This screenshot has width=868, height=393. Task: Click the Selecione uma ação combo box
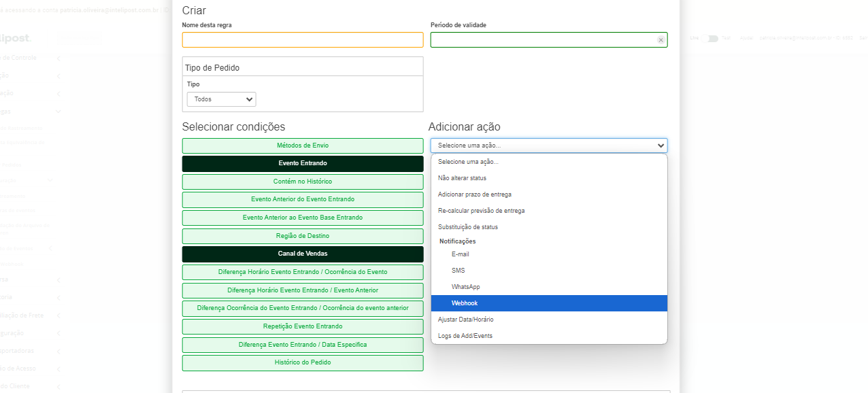[549, 146]
